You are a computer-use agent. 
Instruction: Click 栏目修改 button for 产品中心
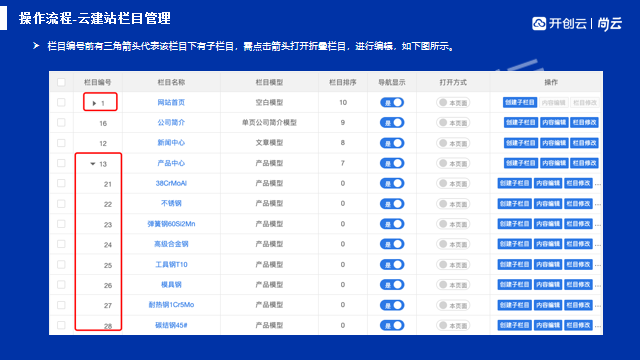(x=584, y=163)
